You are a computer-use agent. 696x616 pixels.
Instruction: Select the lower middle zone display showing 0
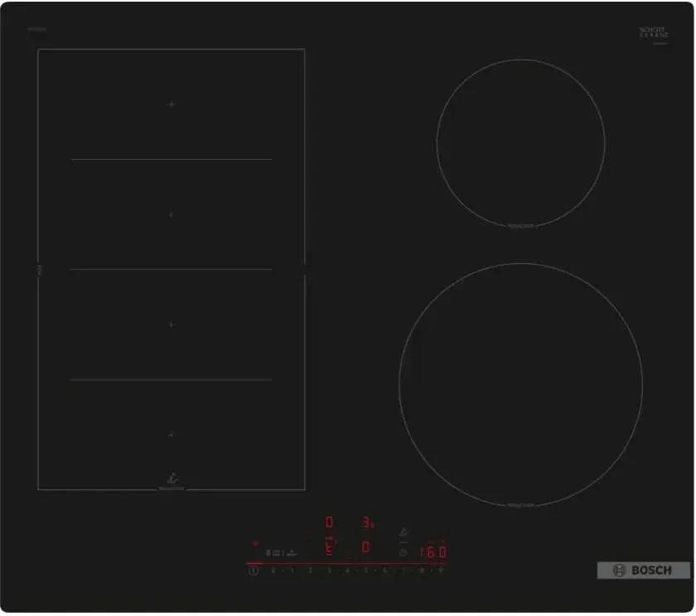365,546
